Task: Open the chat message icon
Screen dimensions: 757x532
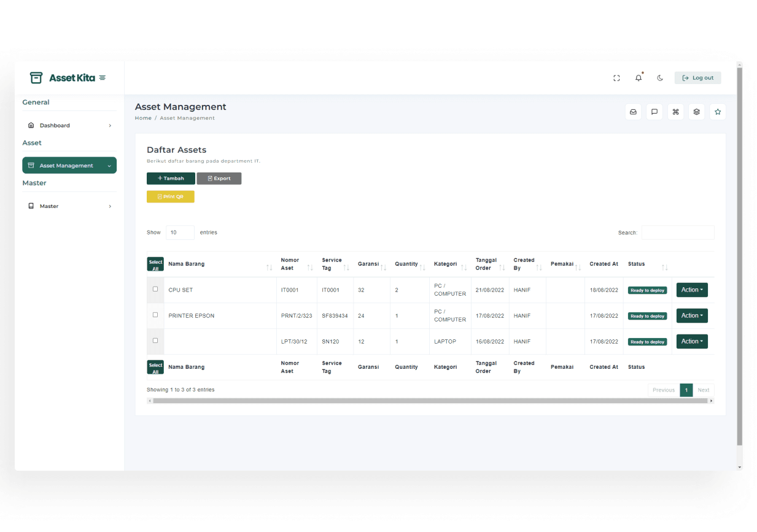Action: pyautogui.click(x=654, y=112)
